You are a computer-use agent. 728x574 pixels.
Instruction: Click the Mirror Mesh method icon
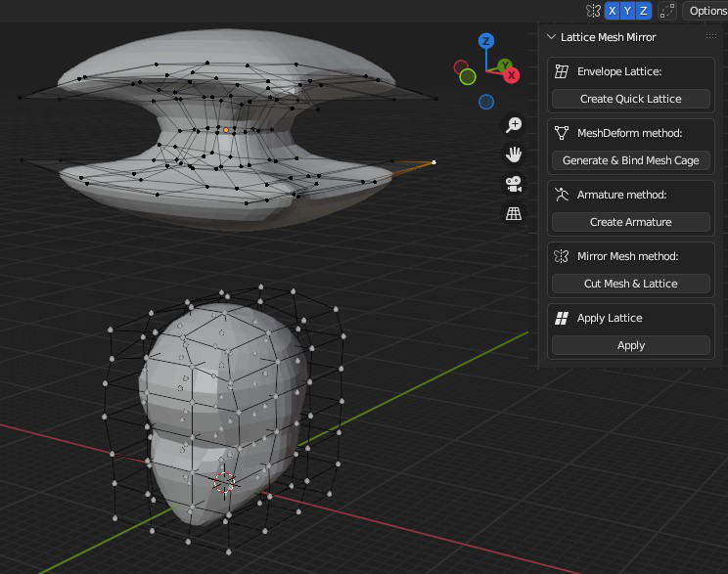tap(562, 256)
